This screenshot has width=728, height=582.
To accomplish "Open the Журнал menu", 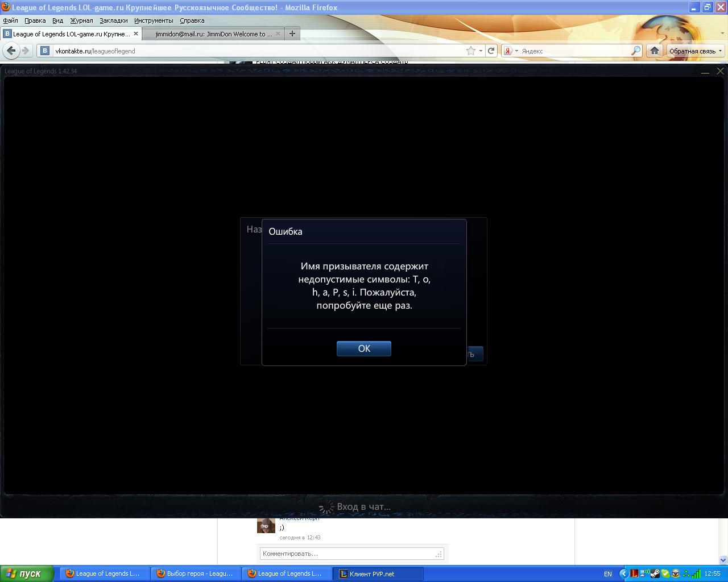I will [x=81, y=20].
